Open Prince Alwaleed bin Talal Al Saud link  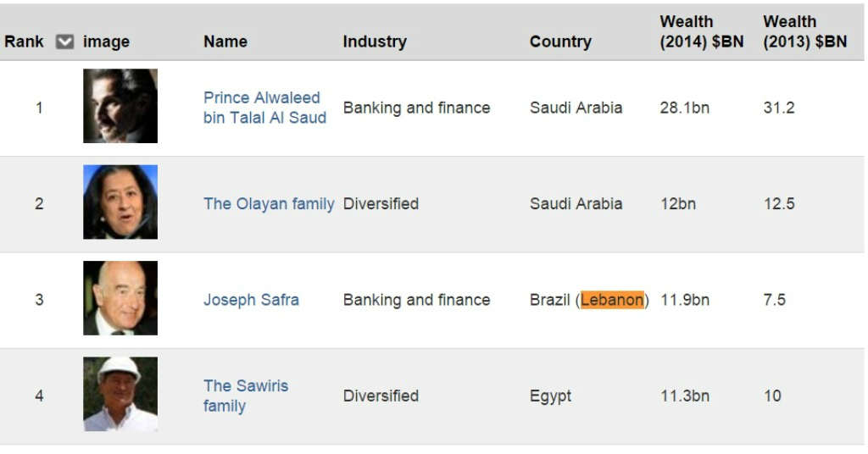[264, 108]
